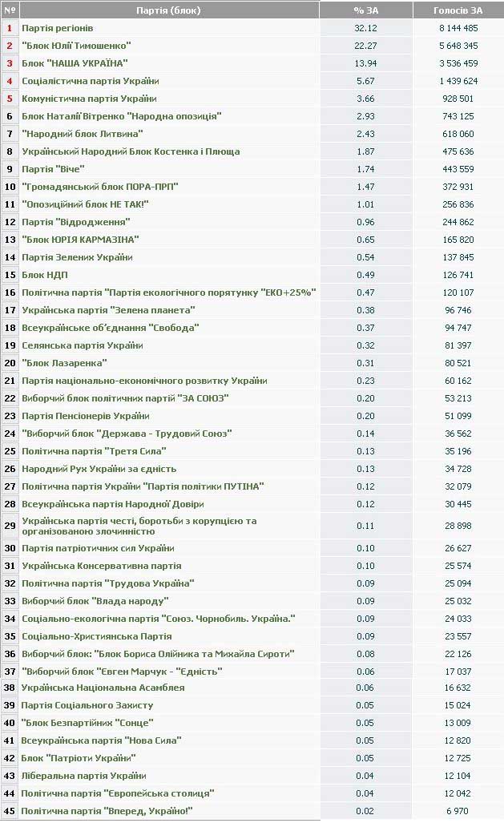Click the '№' column header
This screenshot has width=504, height=823.
[10, 10]
